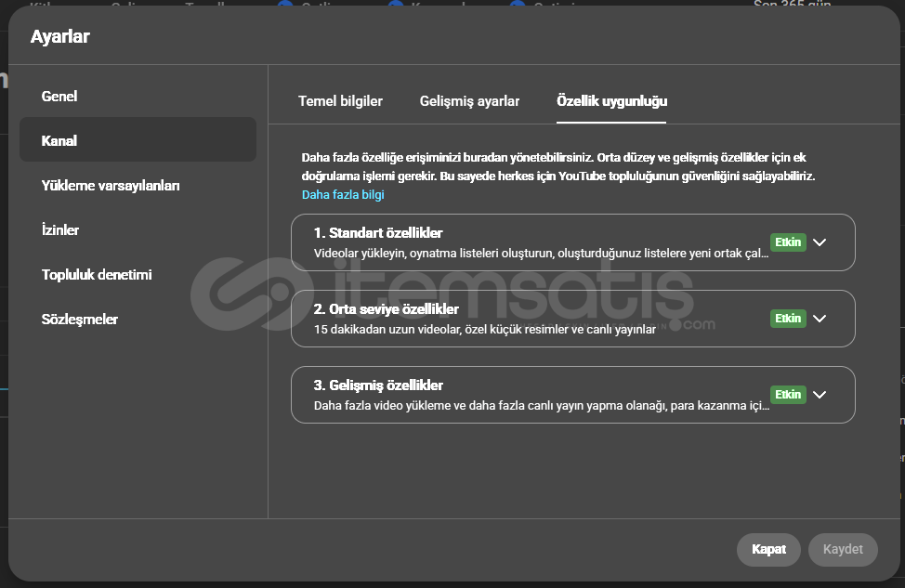This screenshot has height=588, width=905.
Task: Expand Gelişmiş özellikler chevron
Action: click(820, 395)
